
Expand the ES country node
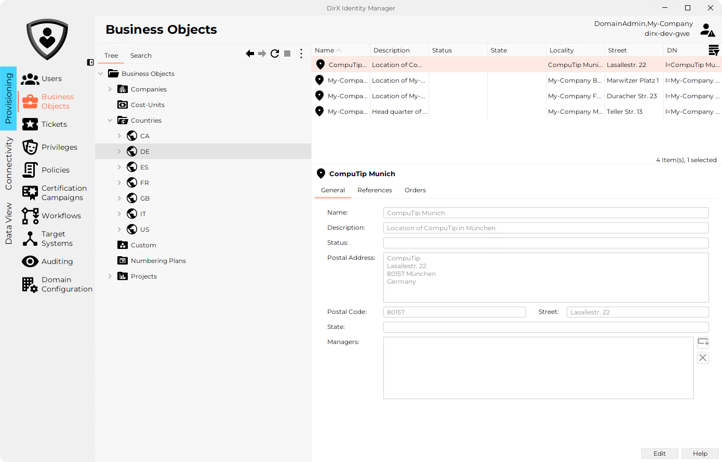pos(119,167)
